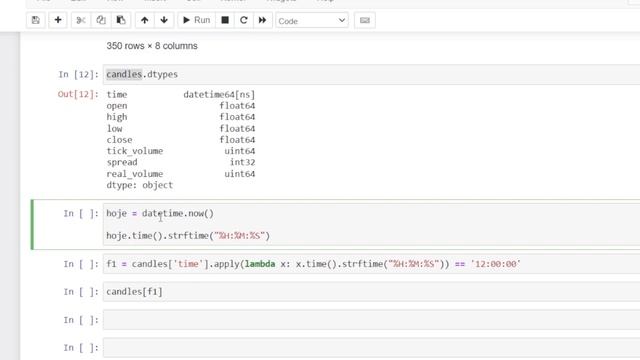Click the open row label in output
The image size is (640, 360).
pyautogui.click(x=117, y=106)
